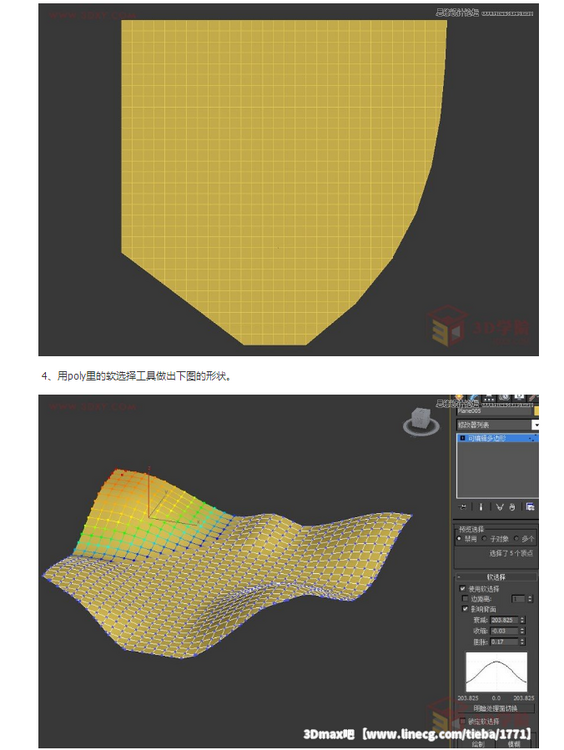Viewport: 564px width, 750px height.
Task: Toggle the 锁定软选择 checkbox
Action: click(463, 721)
